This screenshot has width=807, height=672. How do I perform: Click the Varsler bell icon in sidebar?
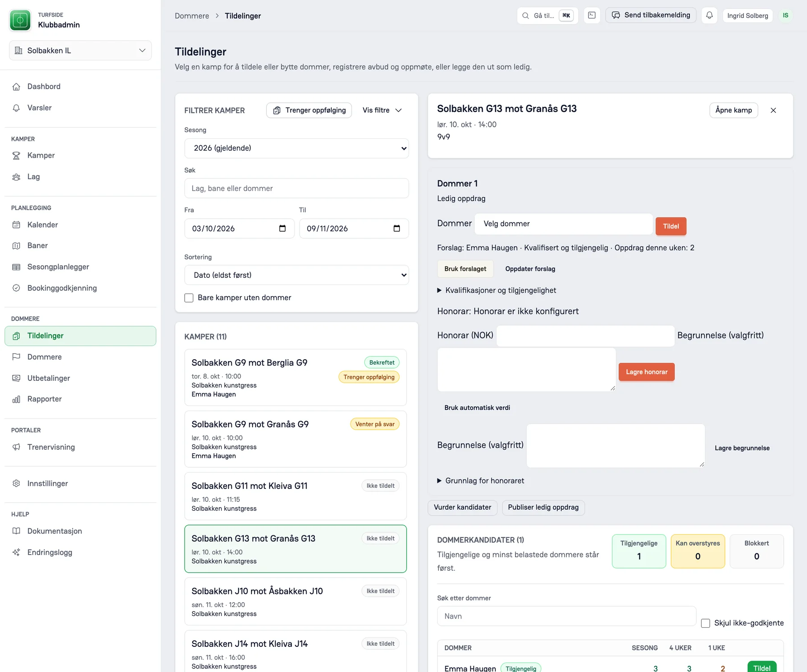[17, 108]
